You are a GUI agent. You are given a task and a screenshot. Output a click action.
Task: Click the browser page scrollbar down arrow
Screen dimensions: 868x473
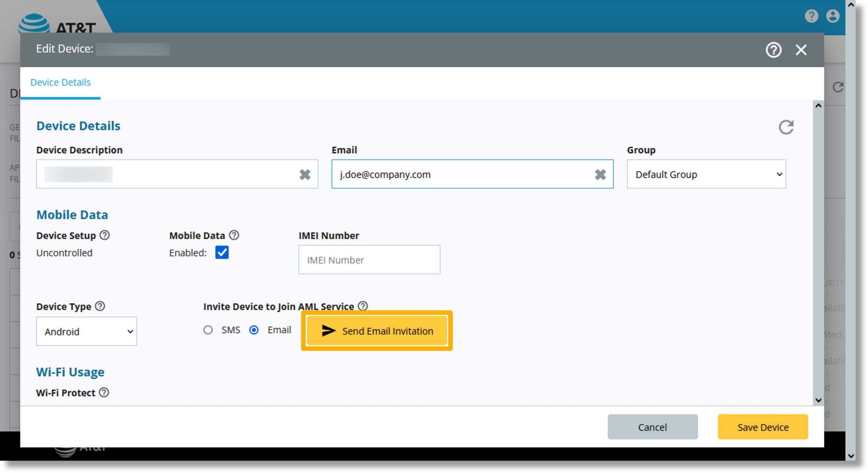point(851,456)
